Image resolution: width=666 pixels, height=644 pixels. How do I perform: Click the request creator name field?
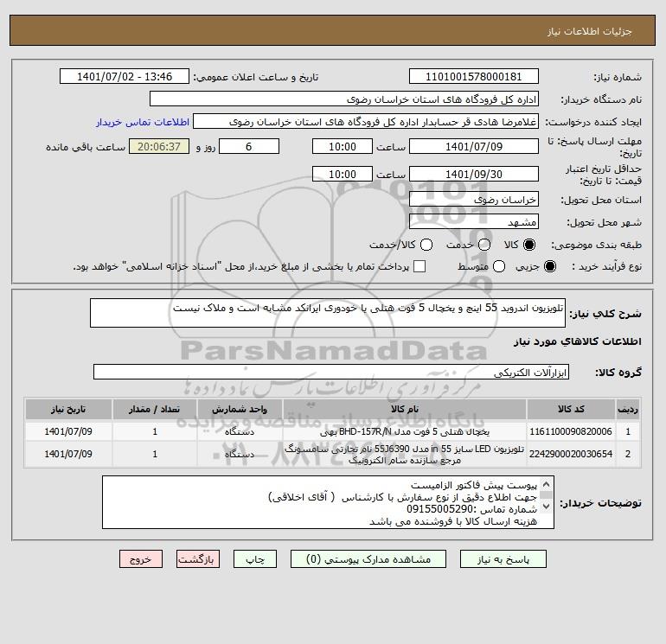[366, 122]
